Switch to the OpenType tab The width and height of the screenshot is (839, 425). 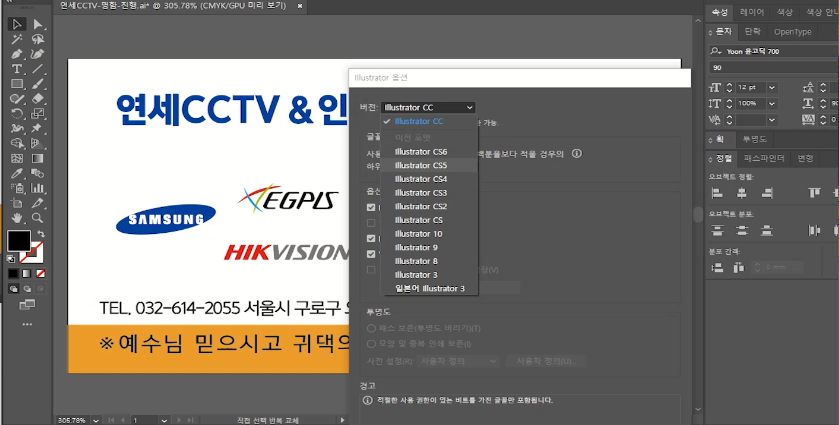tap(792, 32)
